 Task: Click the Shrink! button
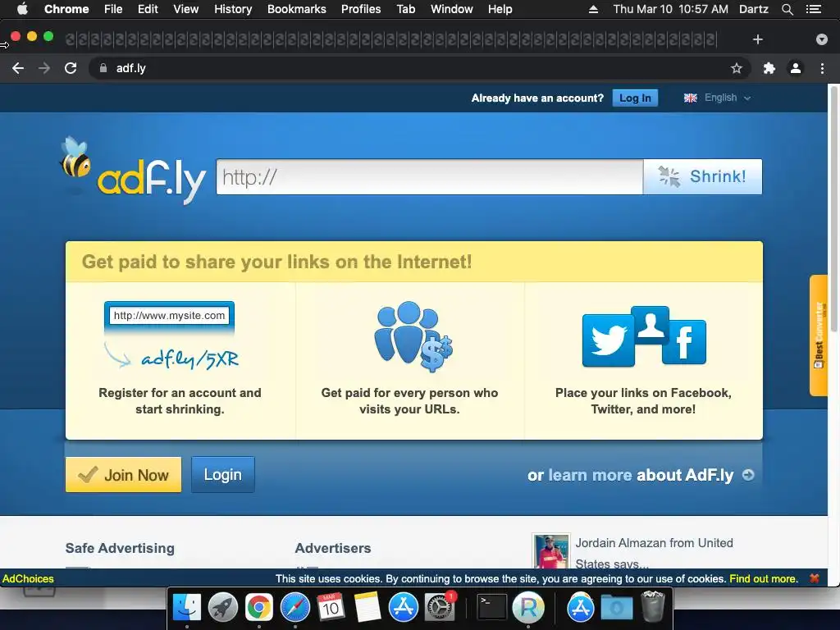702,177
